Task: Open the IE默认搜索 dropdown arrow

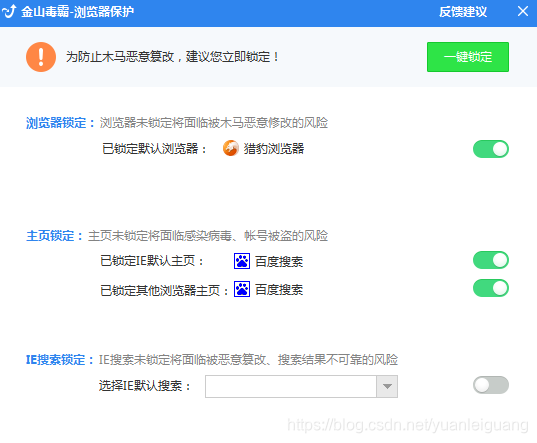Action: (387, 387)
